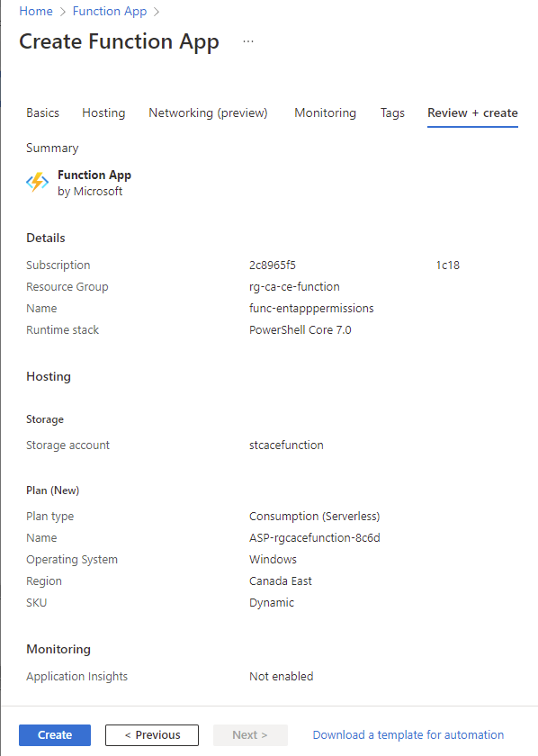
Task: Open the Monitoring tab
Action: (326, 112)
